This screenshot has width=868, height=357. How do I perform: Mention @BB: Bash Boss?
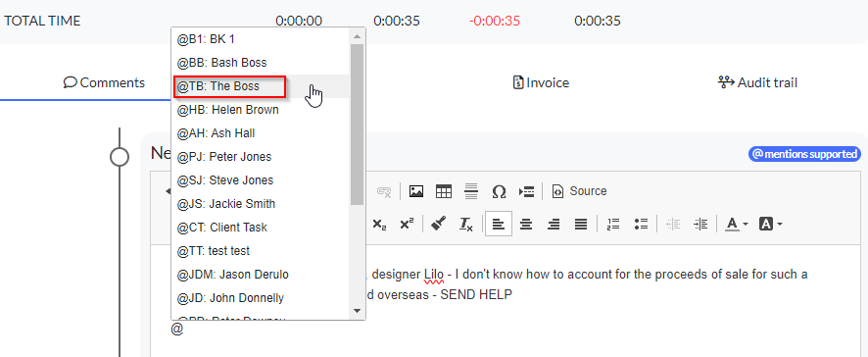(x=261, y=63)
